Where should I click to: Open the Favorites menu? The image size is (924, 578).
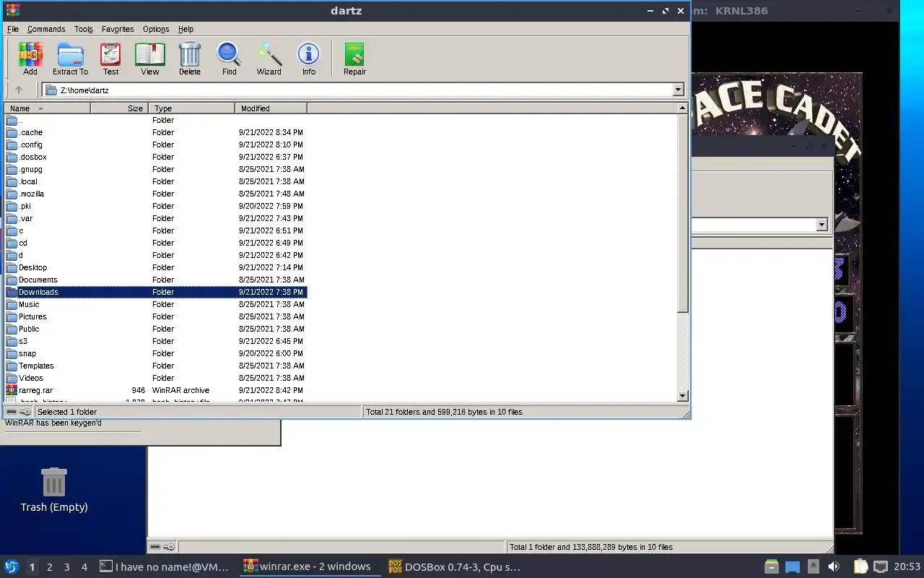(x=118, y=29)
